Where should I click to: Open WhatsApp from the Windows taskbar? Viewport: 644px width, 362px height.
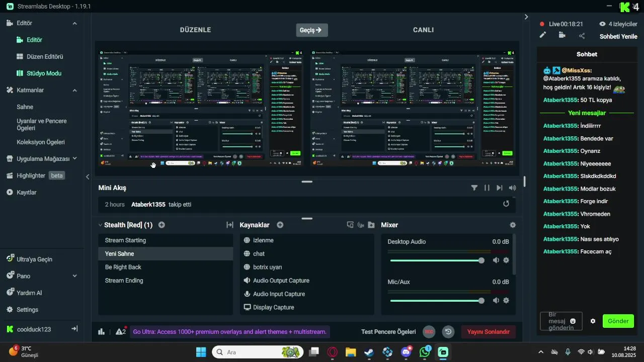coord(425,352)
